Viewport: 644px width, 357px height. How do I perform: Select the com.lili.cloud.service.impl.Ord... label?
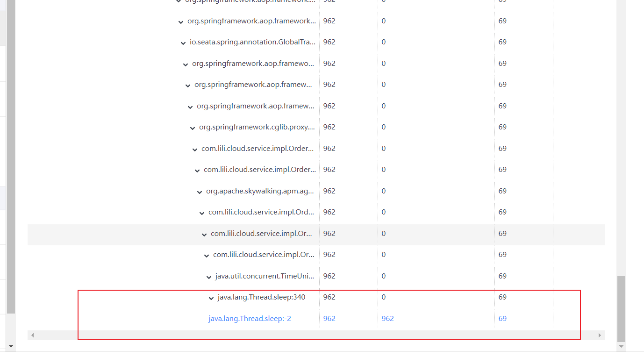pos(261,212)
